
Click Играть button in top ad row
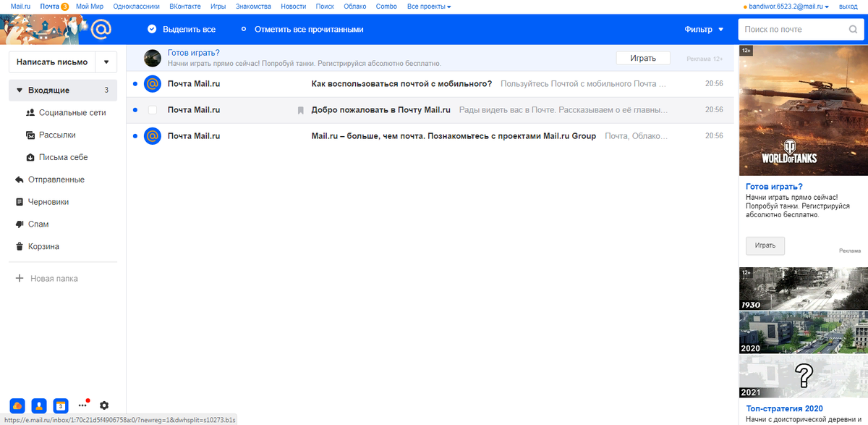[x=643, y=58]
